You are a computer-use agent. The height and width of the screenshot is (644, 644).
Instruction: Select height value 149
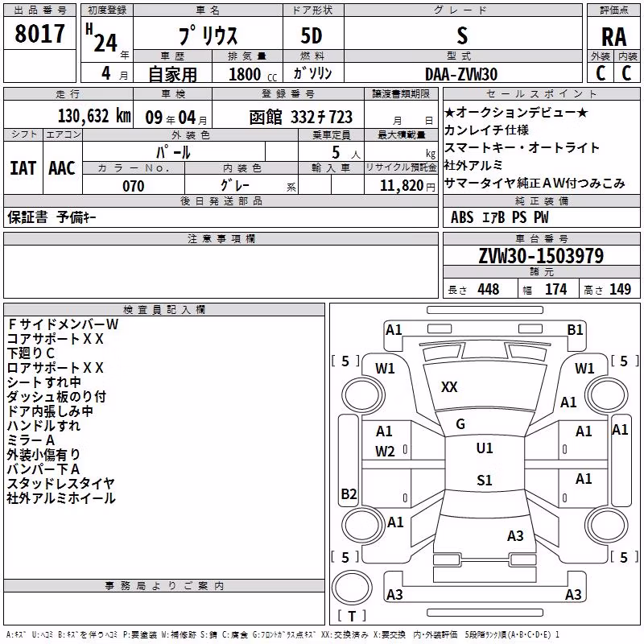[x=620, y=290]
